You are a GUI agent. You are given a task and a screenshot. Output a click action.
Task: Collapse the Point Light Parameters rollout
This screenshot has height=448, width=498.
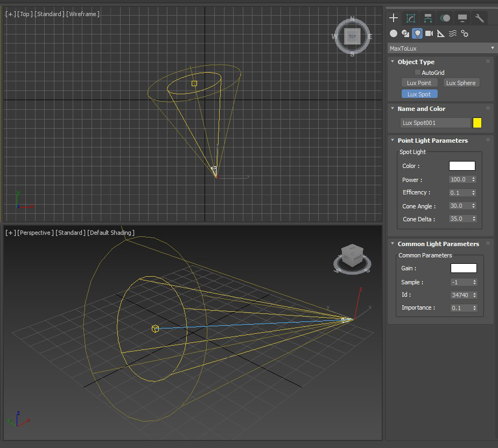432,141
